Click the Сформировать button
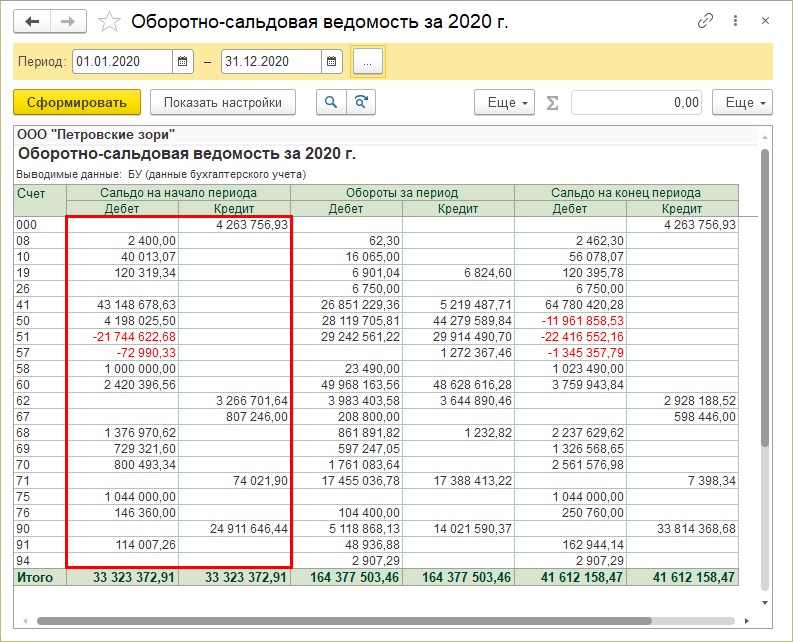This screenshot has height=642, width=793. click(x=77, y=103)
